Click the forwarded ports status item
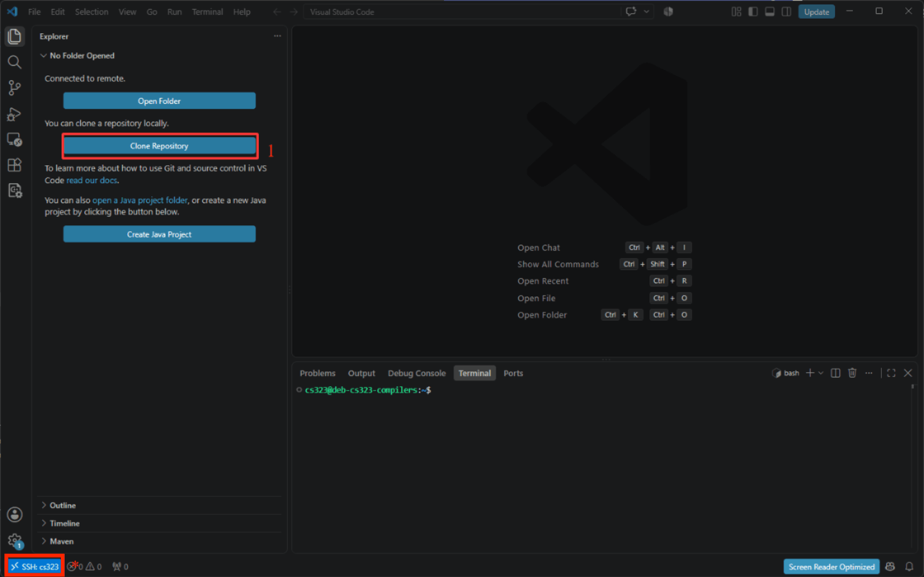Image resolution: width=924 pixels, height=577 pixels. point(120,567)
